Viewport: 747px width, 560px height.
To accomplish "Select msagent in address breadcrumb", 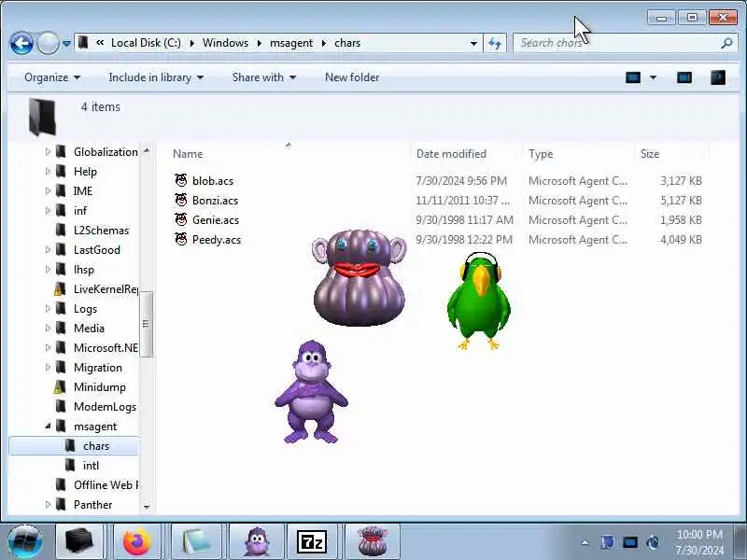I will [x=291, y=43].
